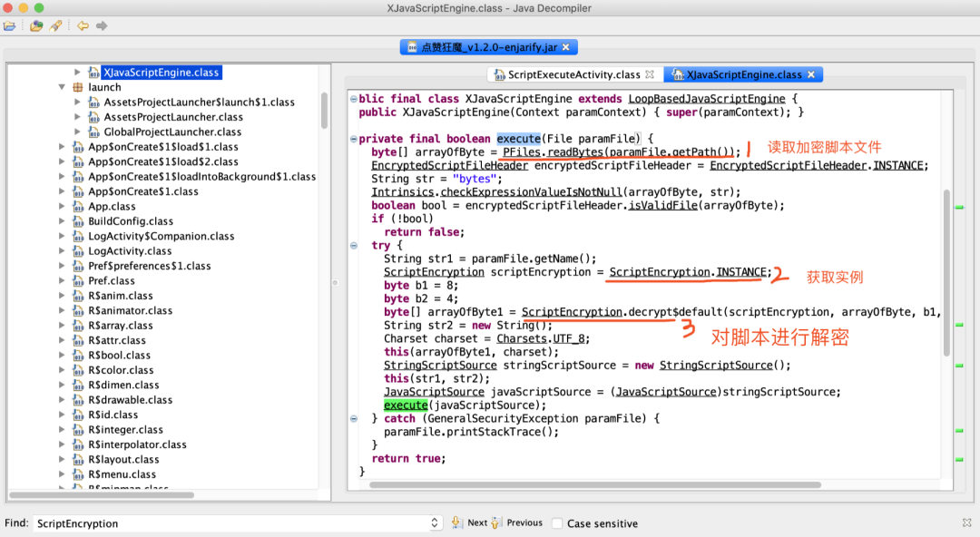980x537 pixels.
Task: Go back using the Backward arrow
Action: [83, 25]
